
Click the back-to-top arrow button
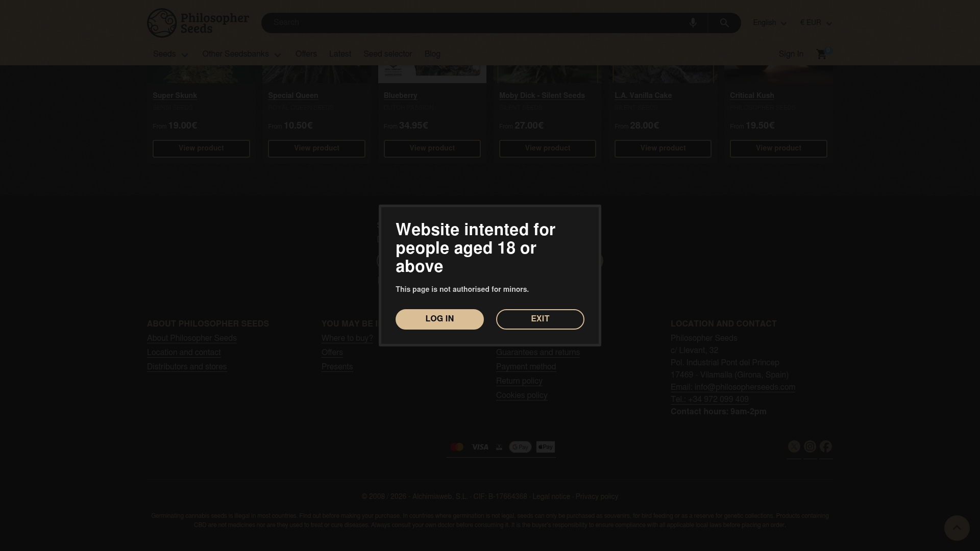coord(957,528)
